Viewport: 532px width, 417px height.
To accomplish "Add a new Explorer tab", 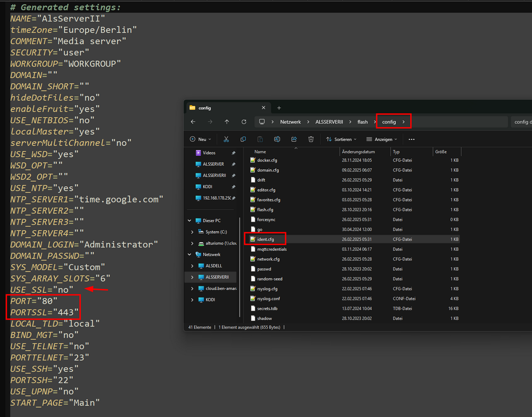I will [x=279, y=108].
